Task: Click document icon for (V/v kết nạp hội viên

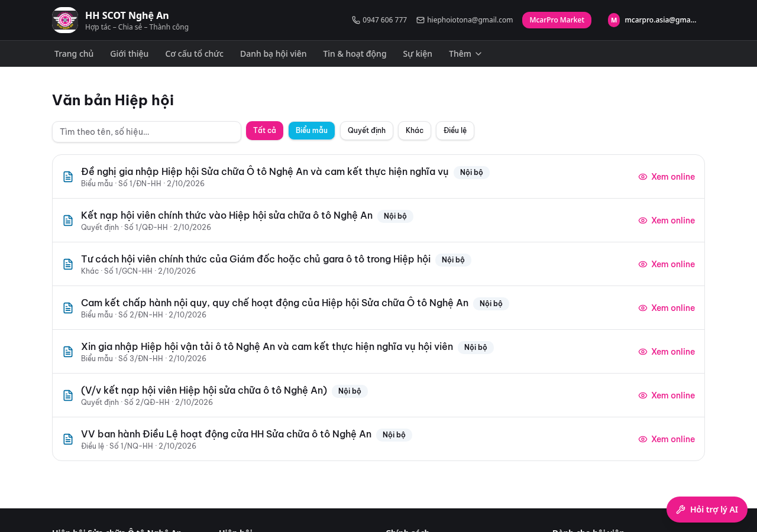Action: (68, 395)
